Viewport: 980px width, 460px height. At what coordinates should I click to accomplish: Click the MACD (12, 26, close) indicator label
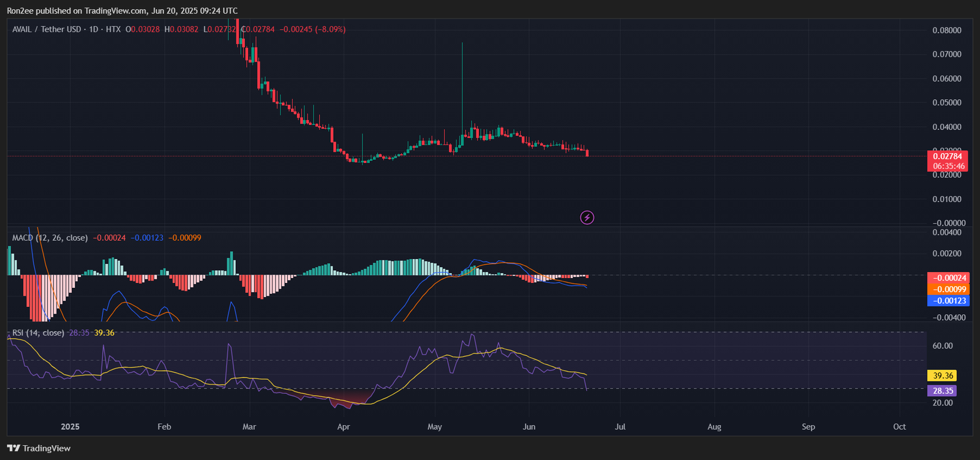pos(50,238)
